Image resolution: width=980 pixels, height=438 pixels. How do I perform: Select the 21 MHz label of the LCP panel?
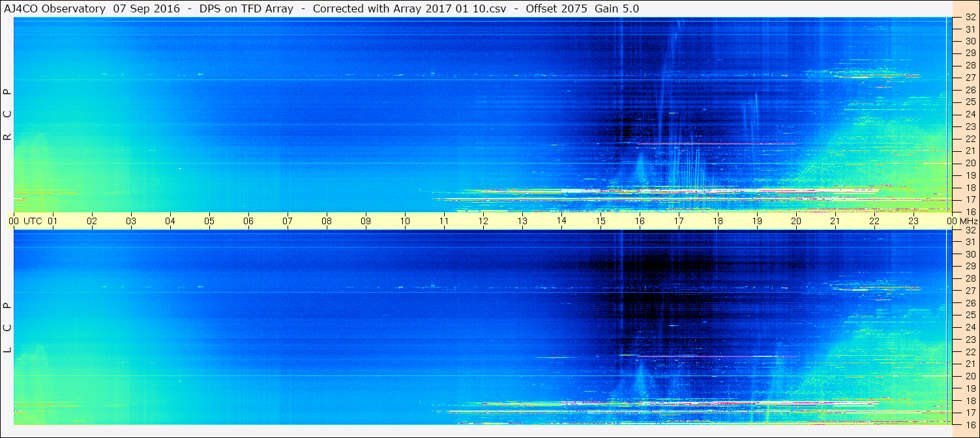pos(970,364)
